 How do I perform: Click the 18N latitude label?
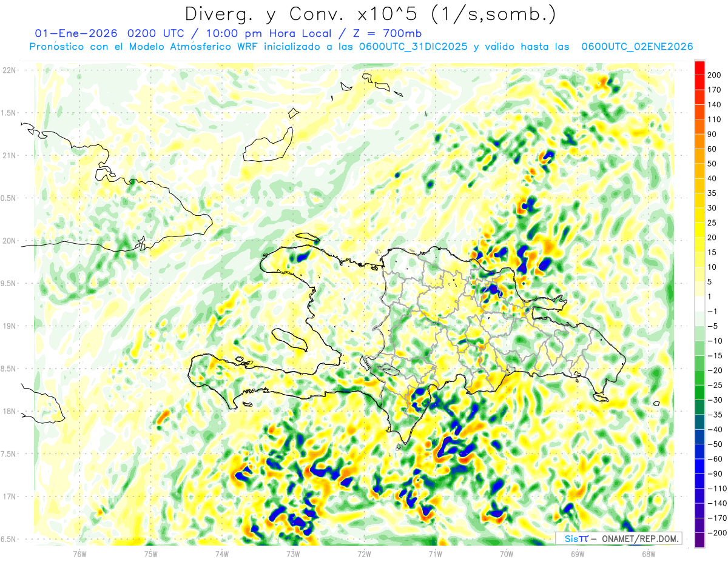8,412
